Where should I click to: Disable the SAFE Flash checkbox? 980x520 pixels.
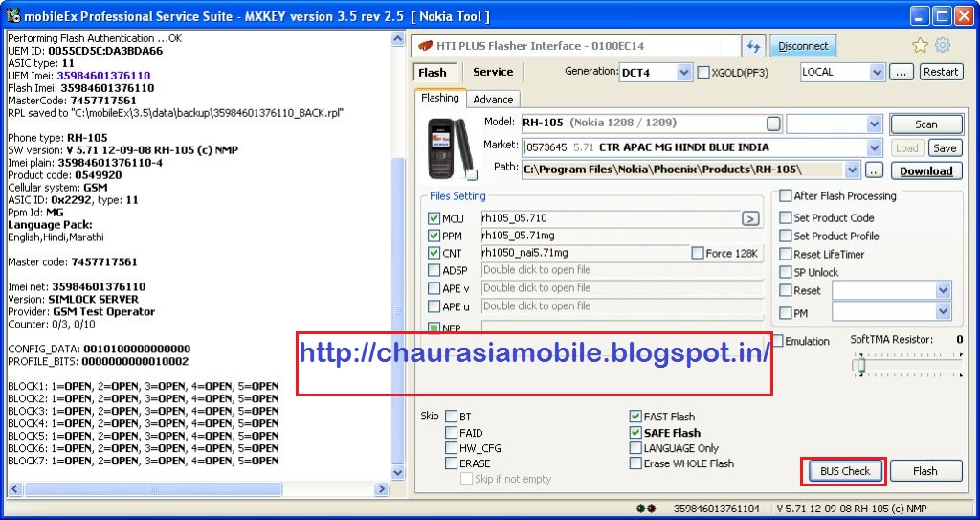pos(635,433)
